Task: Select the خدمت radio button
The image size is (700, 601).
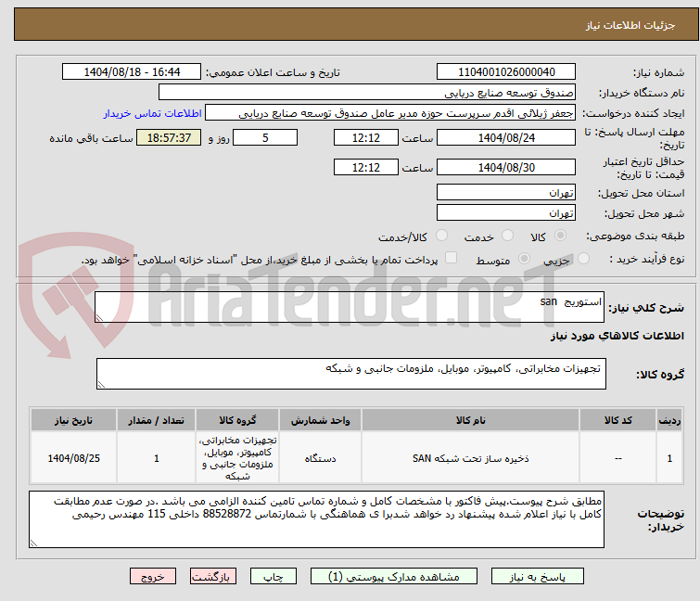Action: tap(507, 236)
